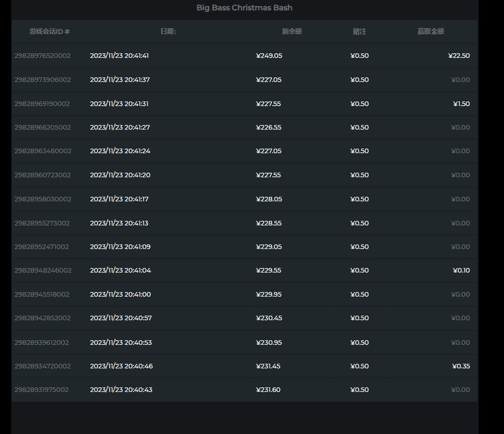Viewport: 504px width, 434px height.
Task: Click the ¥231.60 balance value
Action: pos(268,390)
